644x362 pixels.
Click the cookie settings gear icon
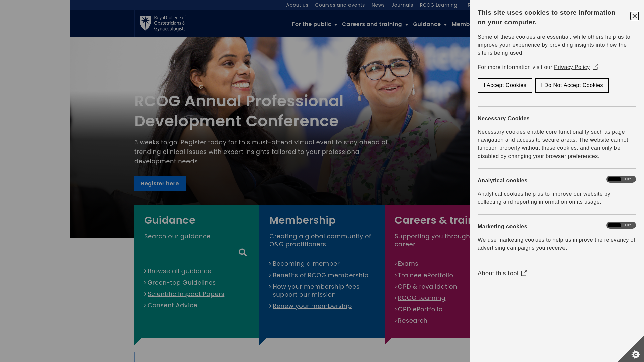(636, 354)
